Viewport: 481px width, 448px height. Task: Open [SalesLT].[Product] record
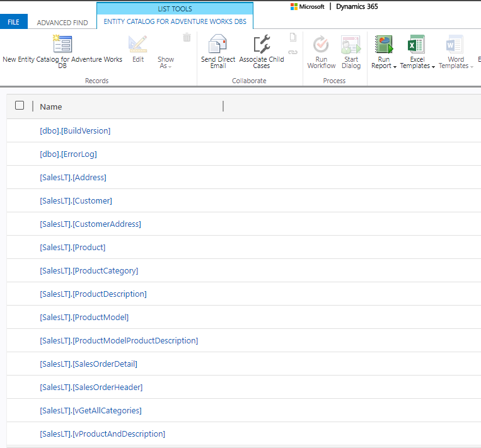tap(72, 248)
